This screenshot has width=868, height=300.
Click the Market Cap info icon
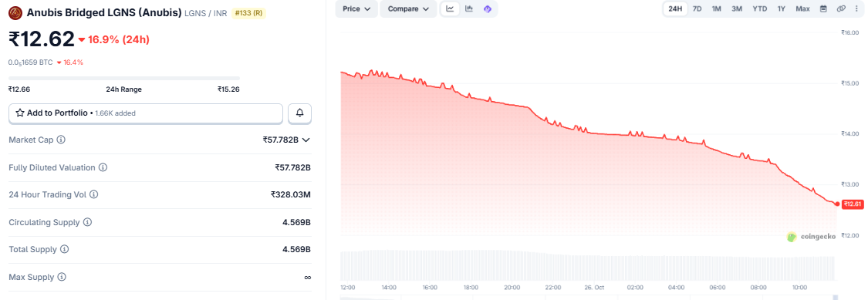pos(62,140)
